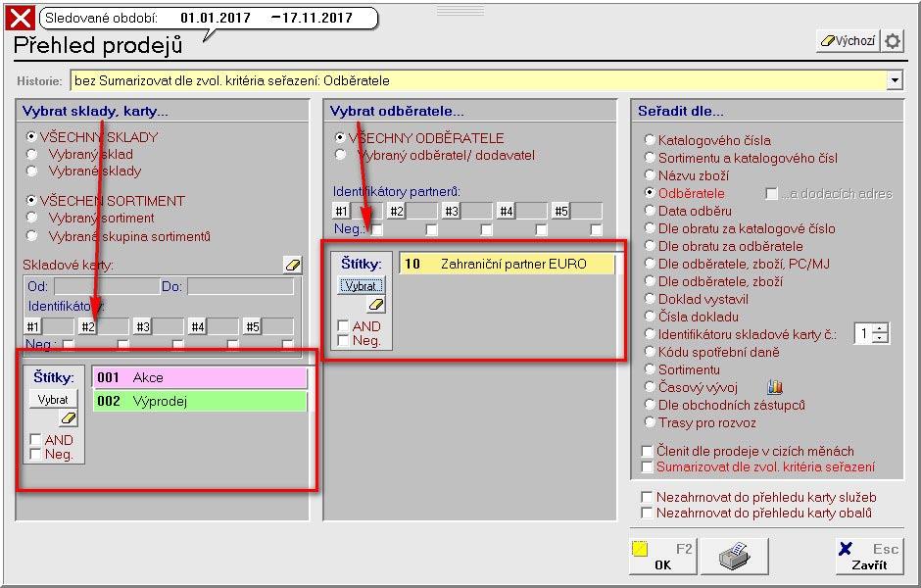The height and width of the screenshot is (588, 921).
Task: Click Vybrat in stock cards Štítky
Action: click(53, 400)
